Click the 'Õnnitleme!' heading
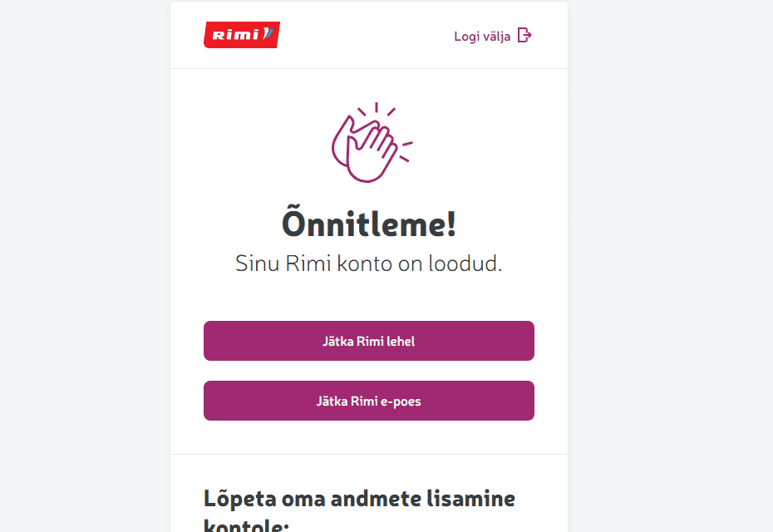 (x=368, y=224)
